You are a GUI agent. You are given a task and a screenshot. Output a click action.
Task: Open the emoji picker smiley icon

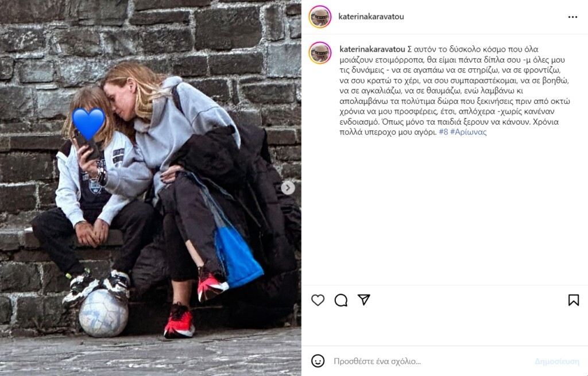[x=318, y=361]
